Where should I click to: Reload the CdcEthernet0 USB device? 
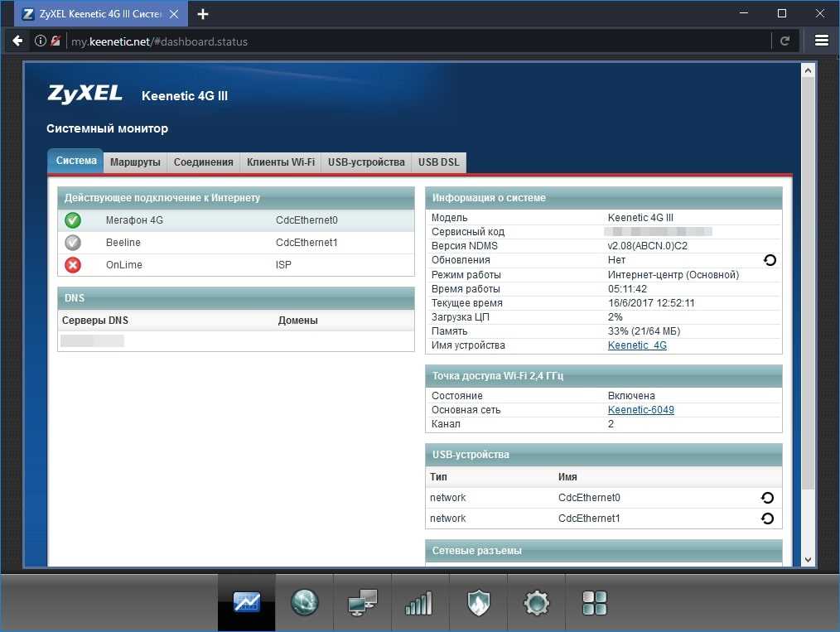pos(767,498)
